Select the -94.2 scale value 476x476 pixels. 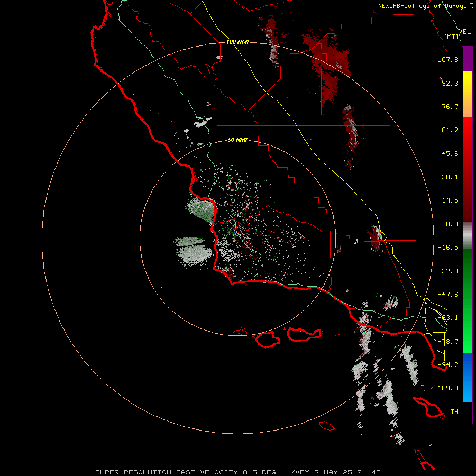[448, 365]
